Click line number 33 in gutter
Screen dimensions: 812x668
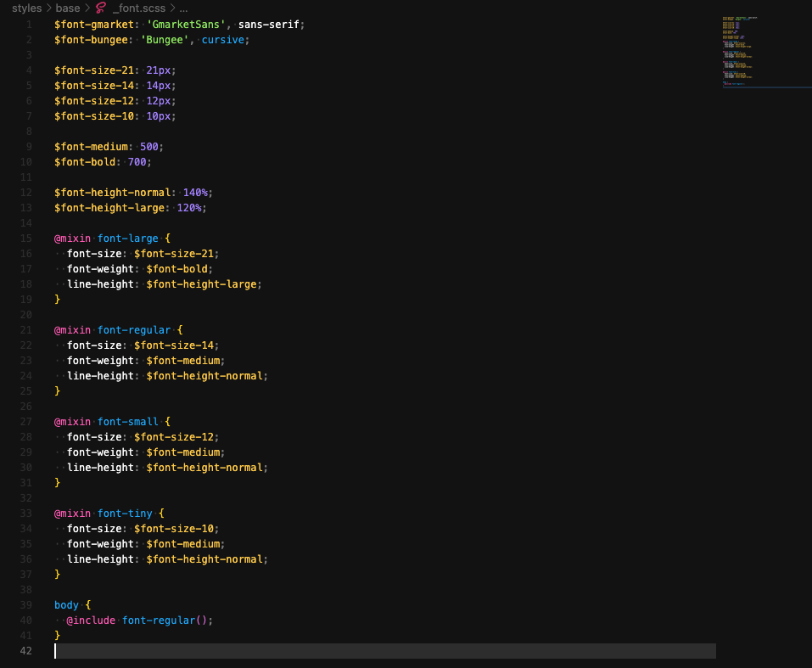[26, 514]
